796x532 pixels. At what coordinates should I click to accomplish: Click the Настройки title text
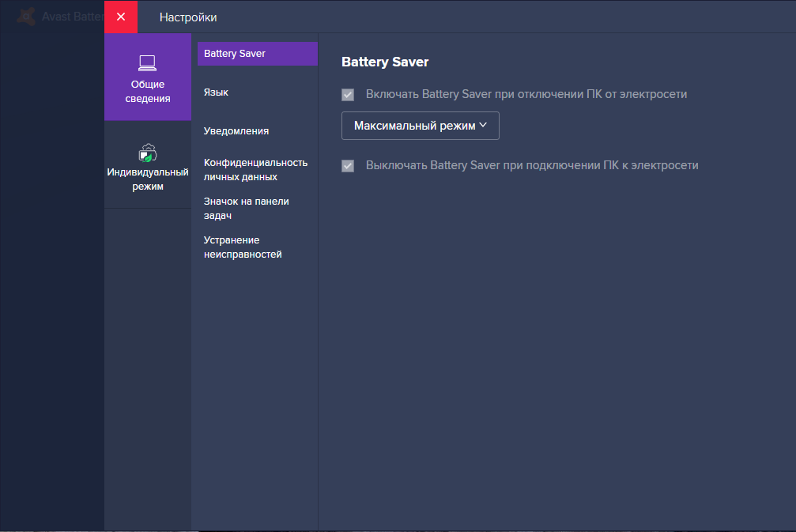(188, 17)
